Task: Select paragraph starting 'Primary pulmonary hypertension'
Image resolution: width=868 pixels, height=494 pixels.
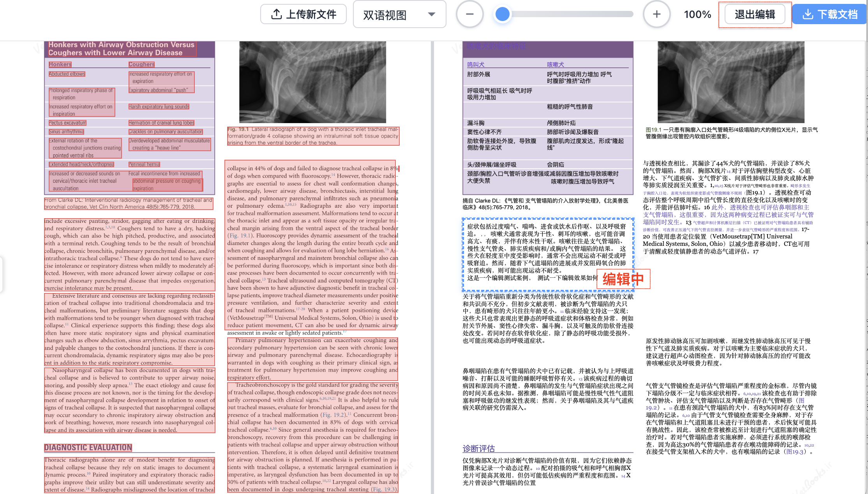Action: click(x=313, y=359)
